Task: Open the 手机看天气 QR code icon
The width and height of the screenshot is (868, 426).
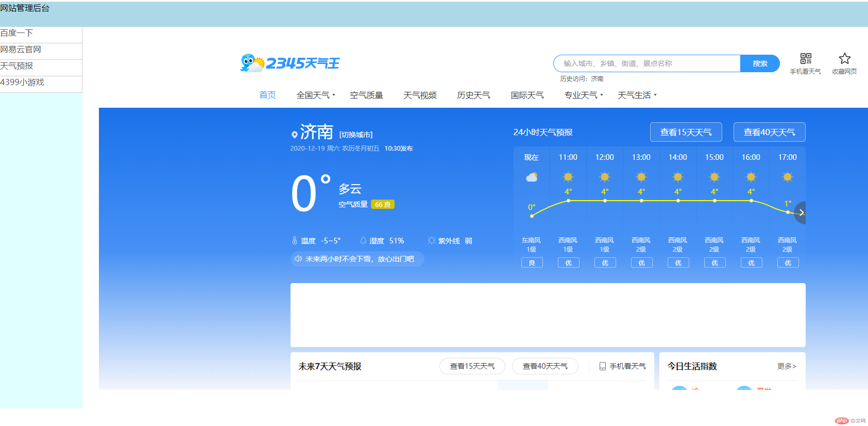Action: (x=806, y=58)
